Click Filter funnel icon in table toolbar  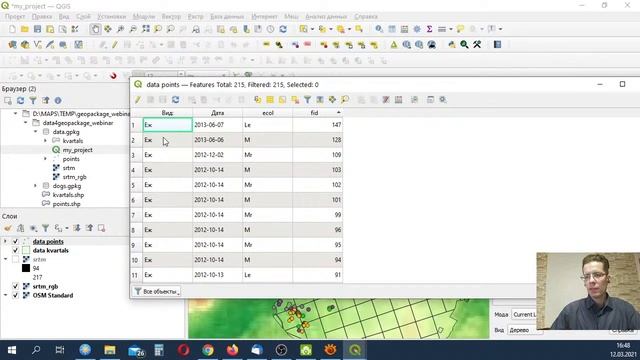point(307,100)
